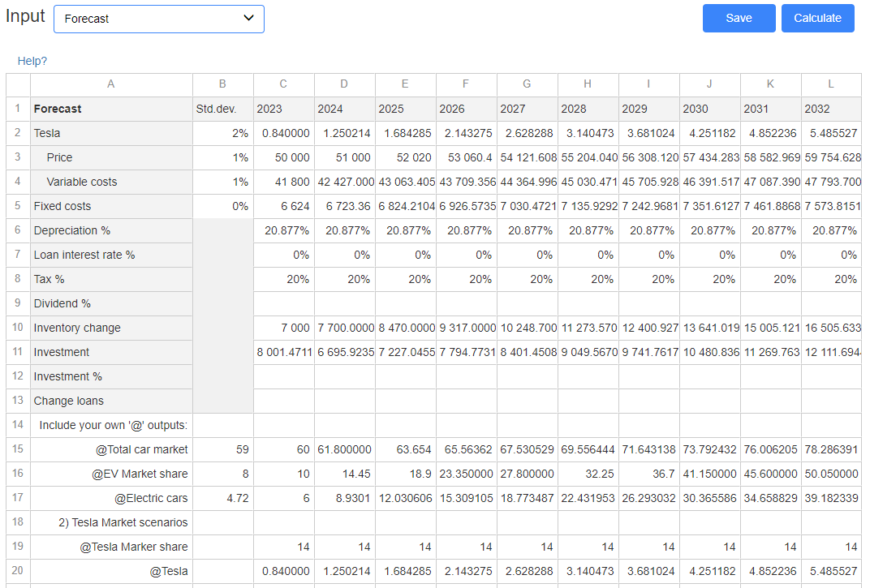Click Price value 59 754.628
Screen dimensions: 870x588
pos(831,157)
